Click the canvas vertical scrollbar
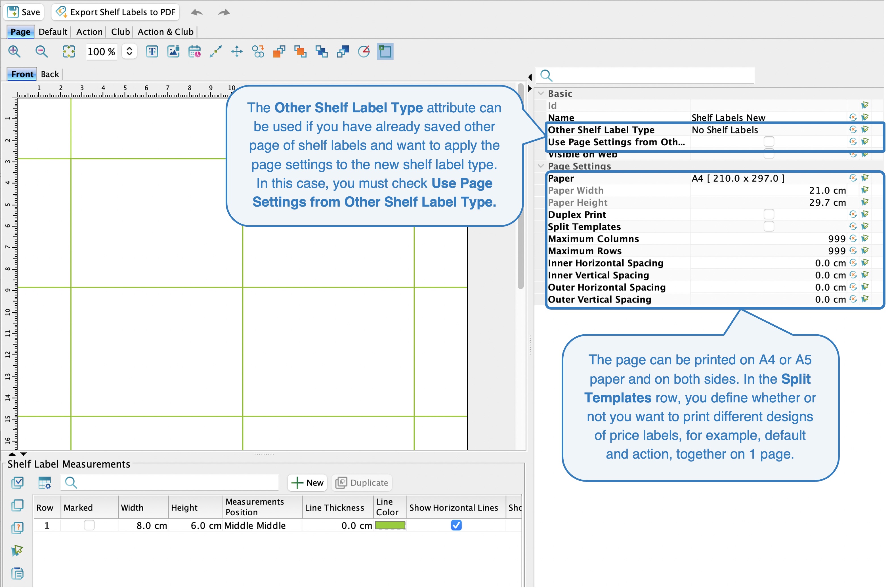This screenshot has width=890, height=588. [x=521, y=186]
